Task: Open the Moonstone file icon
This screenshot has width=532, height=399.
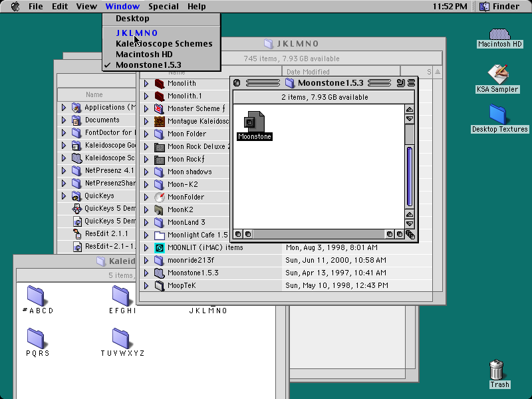Action: [x=254, y=122]
